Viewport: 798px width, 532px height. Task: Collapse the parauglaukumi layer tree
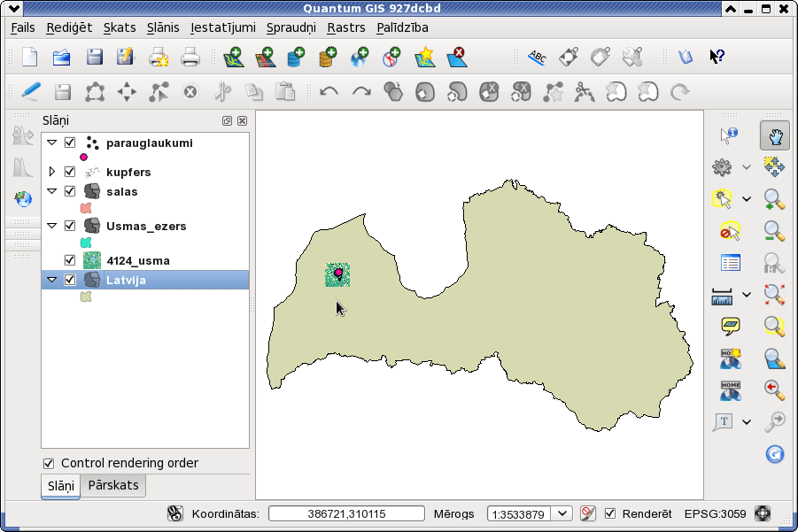coord(52,143)
